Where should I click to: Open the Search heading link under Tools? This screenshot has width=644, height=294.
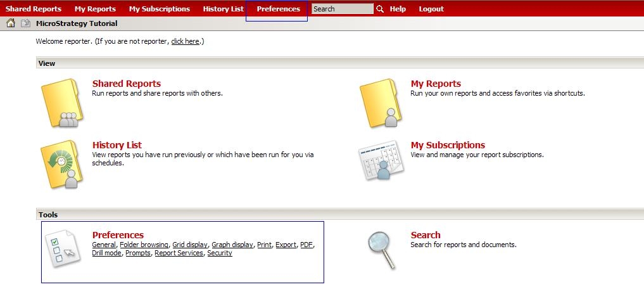[x=426, y=235]
